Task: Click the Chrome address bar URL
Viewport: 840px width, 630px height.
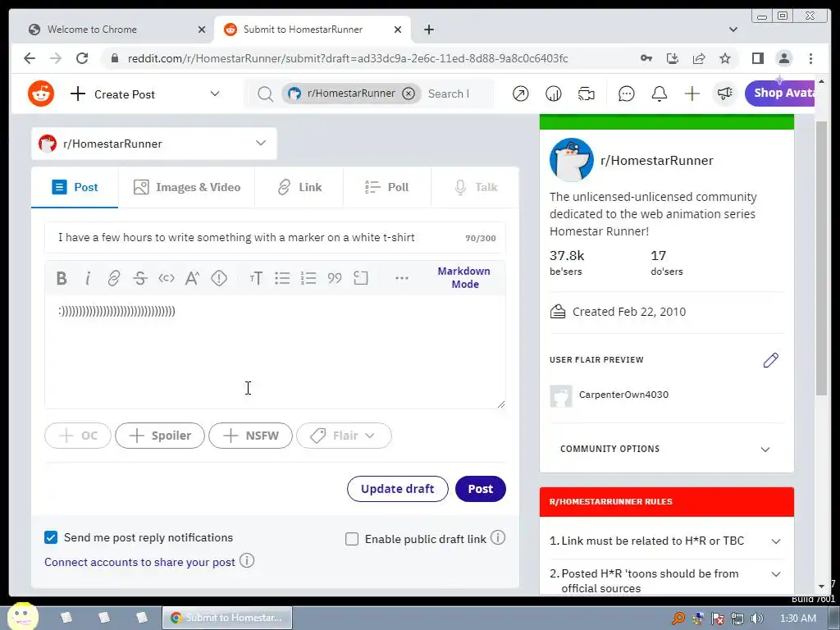Action: pyautogui.click(x=347, y=58)
